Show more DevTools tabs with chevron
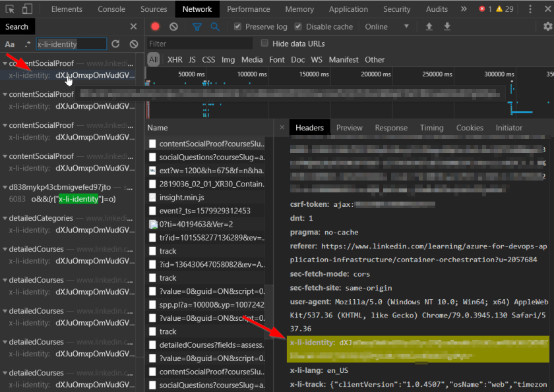The image size is (554, 392). click(x=464, y=9)
